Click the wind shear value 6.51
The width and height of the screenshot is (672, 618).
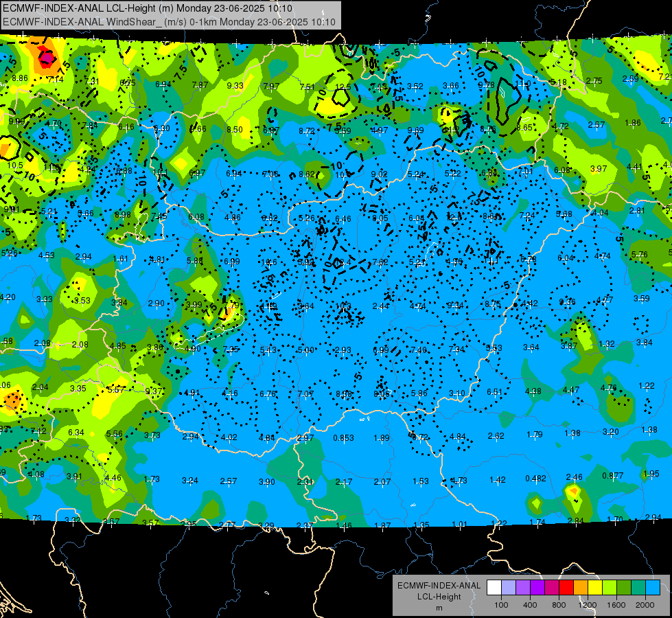[x=495, y=392]
